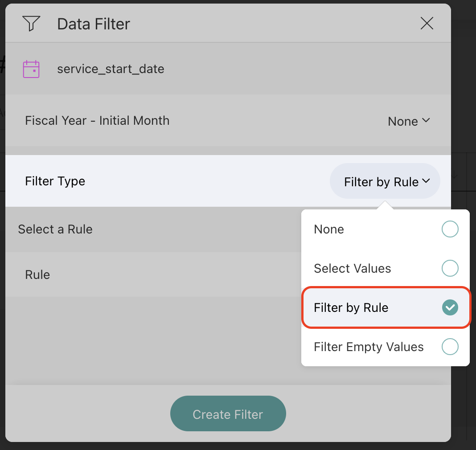Image resolution: width=476 pixels, height=450 pixels.
Task: Click the service_start_date field name
Action: 111,69
